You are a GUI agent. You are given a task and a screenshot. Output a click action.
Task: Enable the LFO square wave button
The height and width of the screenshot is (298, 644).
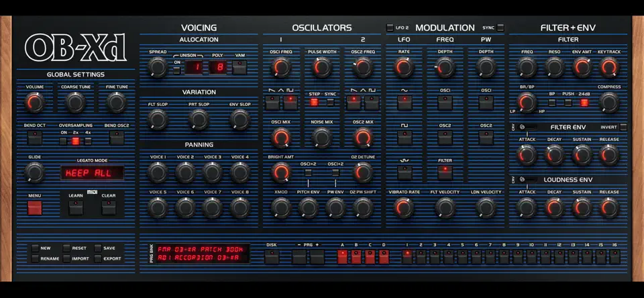(405, 138)
